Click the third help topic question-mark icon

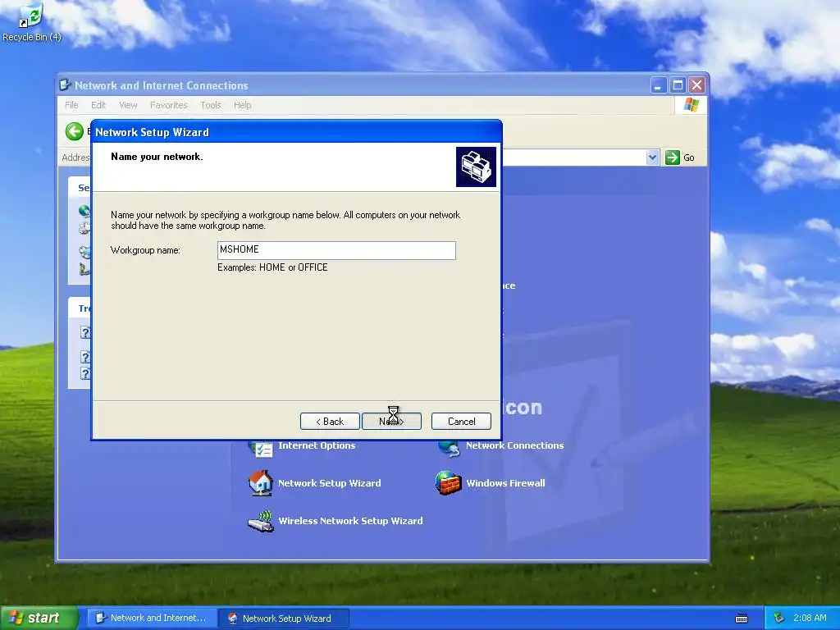(85, 373)
